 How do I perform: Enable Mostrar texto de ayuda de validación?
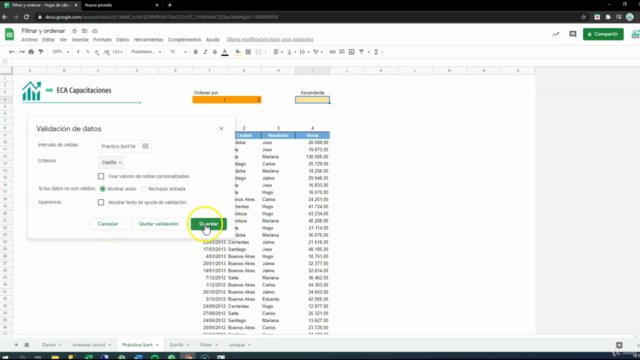click(101, 202)
